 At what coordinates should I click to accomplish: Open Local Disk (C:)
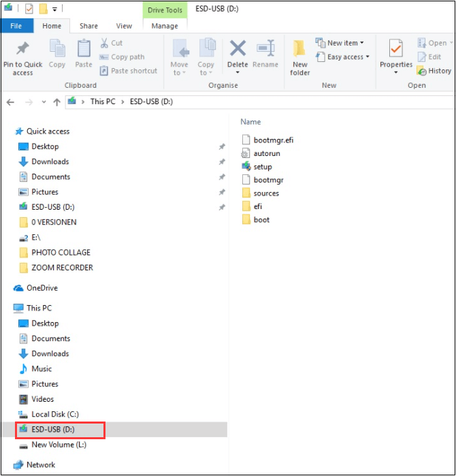(48, 415)
